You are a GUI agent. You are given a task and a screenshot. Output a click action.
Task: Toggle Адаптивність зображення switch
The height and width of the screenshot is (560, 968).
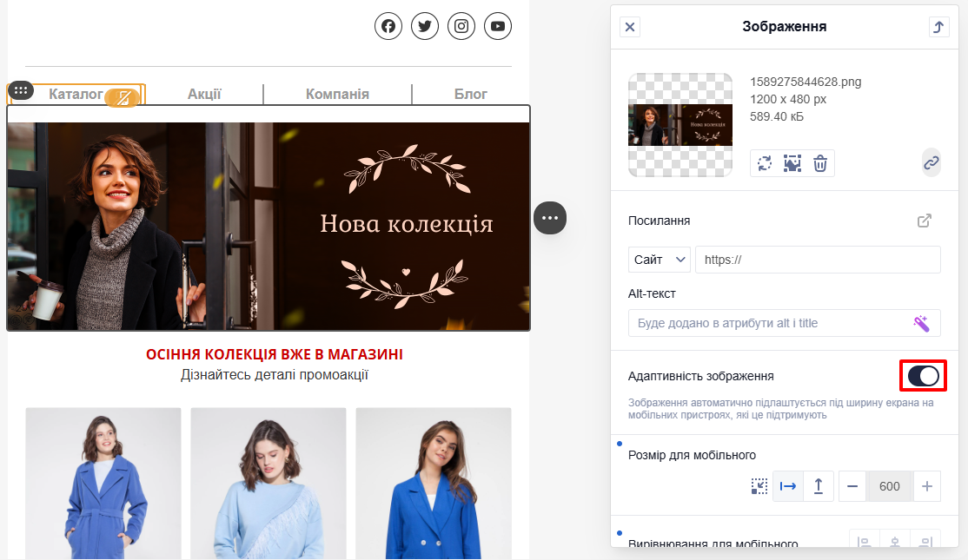click(923, 376)
